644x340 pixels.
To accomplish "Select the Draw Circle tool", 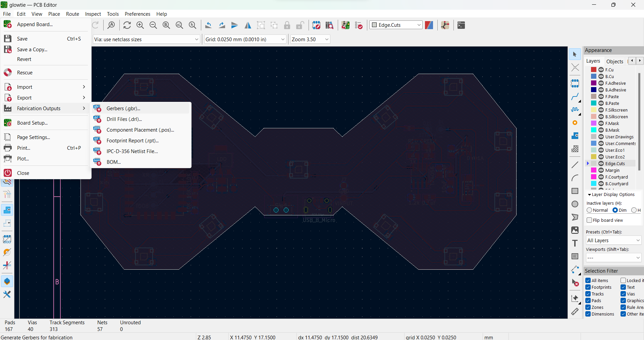I will point(575,204).
